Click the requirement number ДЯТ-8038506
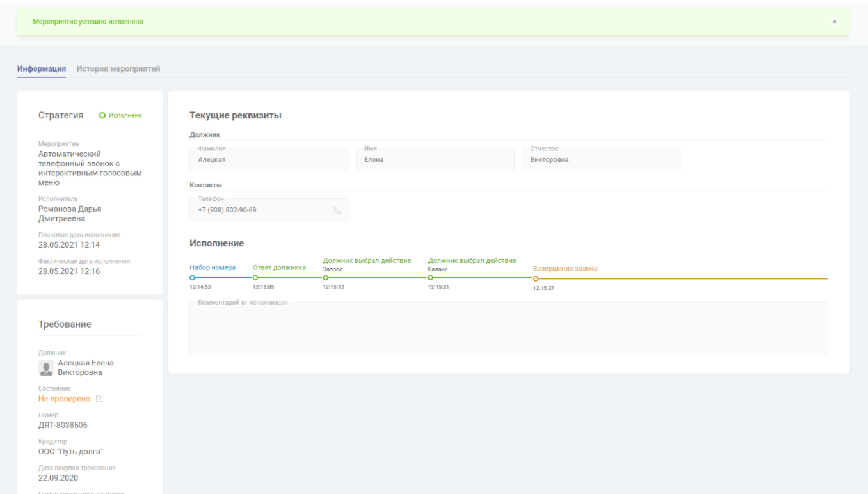 [63, 426]
